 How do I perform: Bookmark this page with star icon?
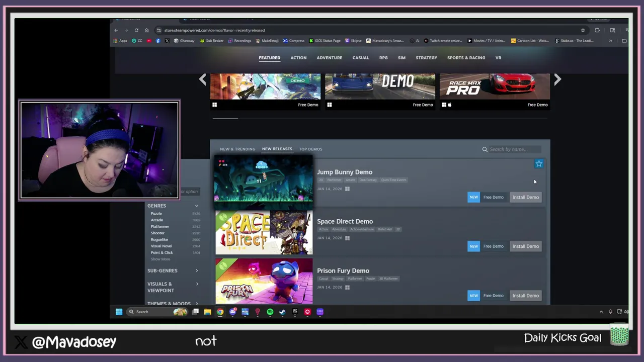(x=583, y=30)
